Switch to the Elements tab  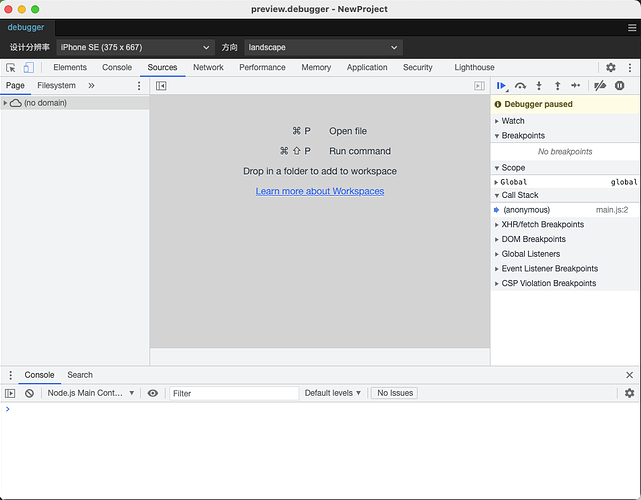70,67
